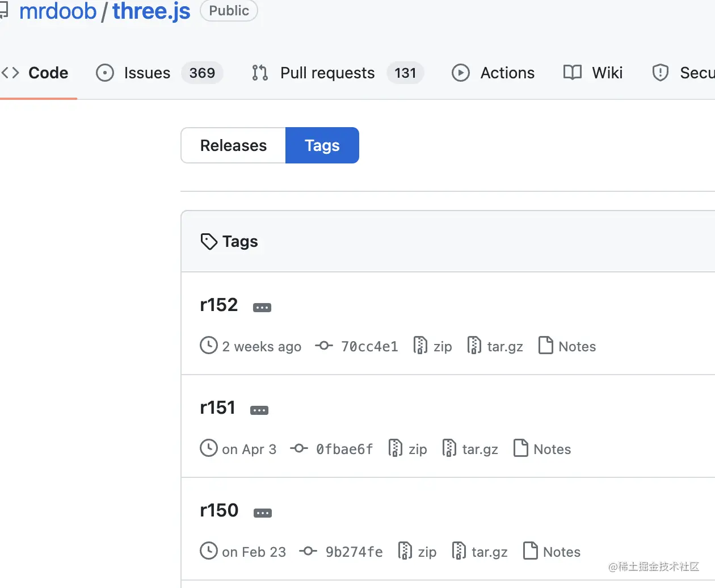The height and width of the screenshot is (588, 715).
Task: Click the Notes page icon for r151
Action: (521, 448)
